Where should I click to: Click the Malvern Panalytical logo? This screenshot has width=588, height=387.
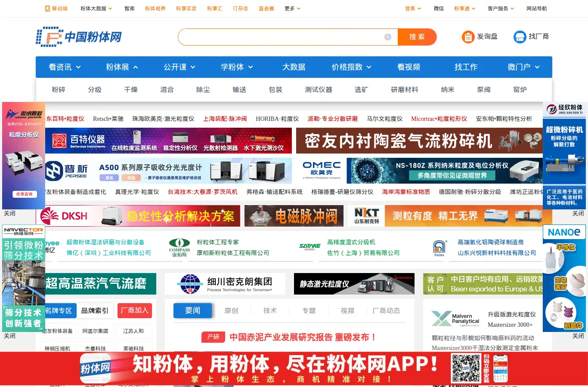[455, 319]
